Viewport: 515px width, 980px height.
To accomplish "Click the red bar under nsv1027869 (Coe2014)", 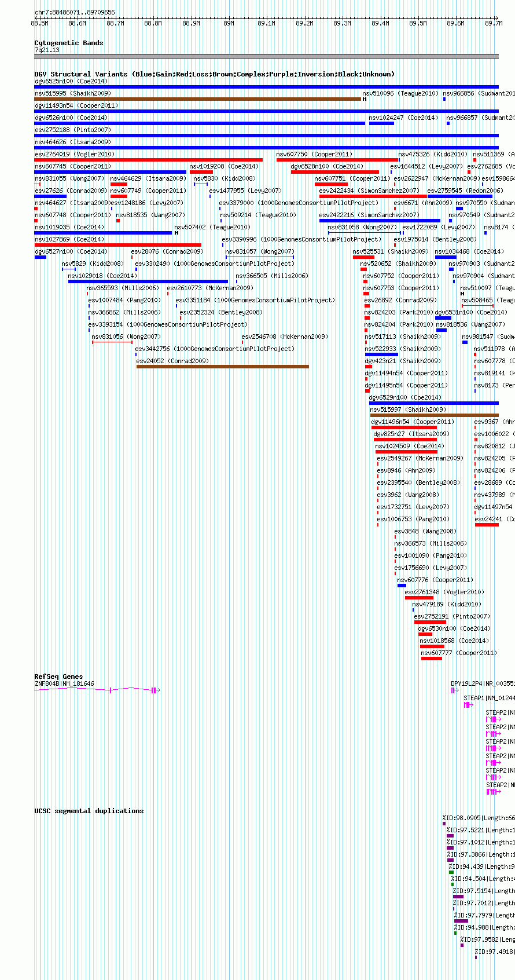I will click(118, 245).
